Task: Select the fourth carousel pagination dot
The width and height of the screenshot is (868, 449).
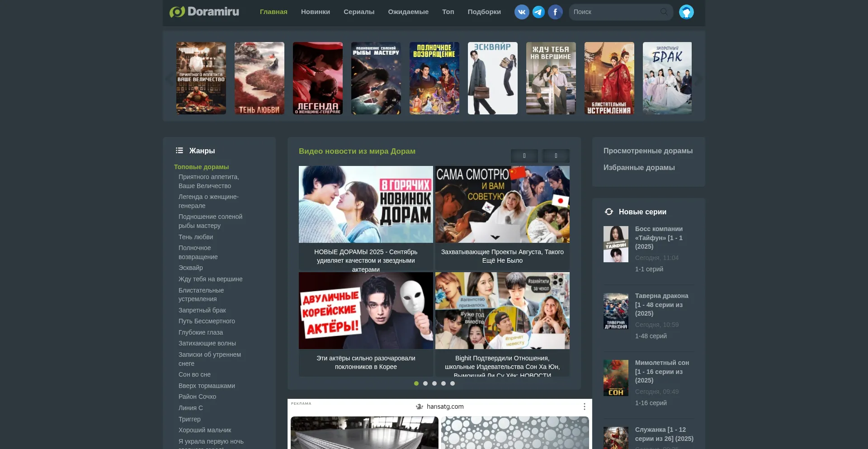Action: click(443, 383)
